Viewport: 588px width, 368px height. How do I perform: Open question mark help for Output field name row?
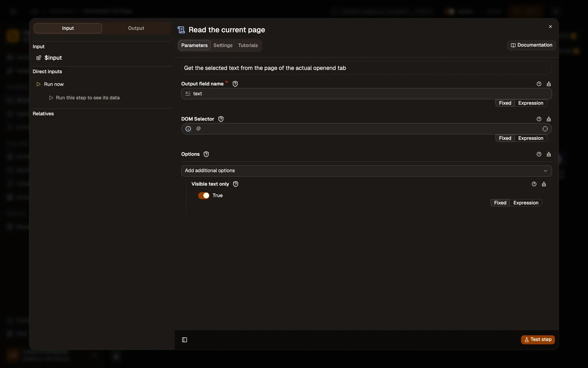coord(539,84)
